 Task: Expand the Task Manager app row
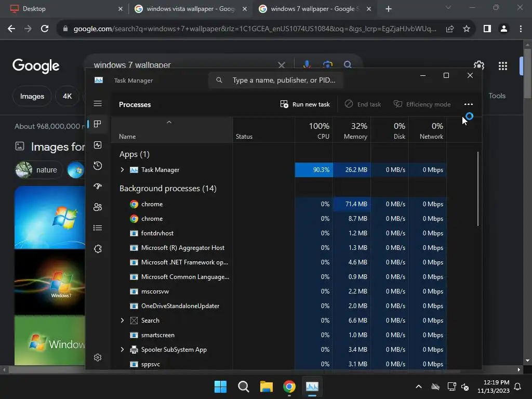pos(122,170)
